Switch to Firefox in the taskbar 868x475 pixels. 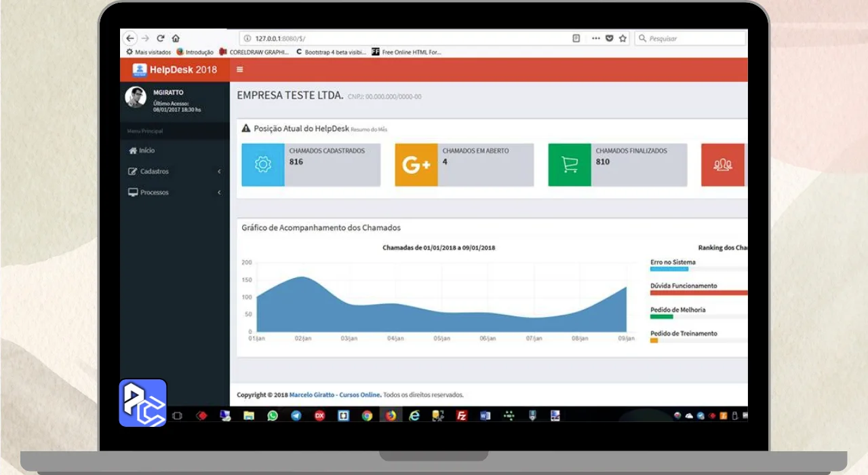391,416
